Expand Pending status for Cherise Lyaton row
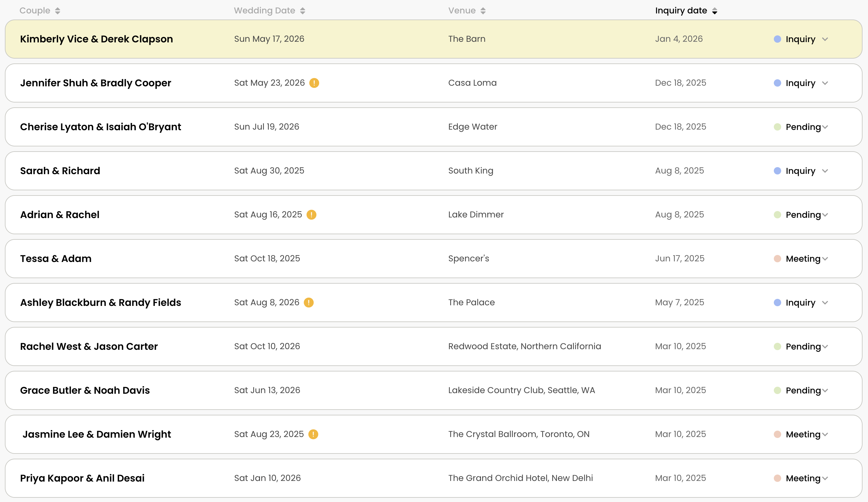 pyautogui.click(x=825, y=127)
